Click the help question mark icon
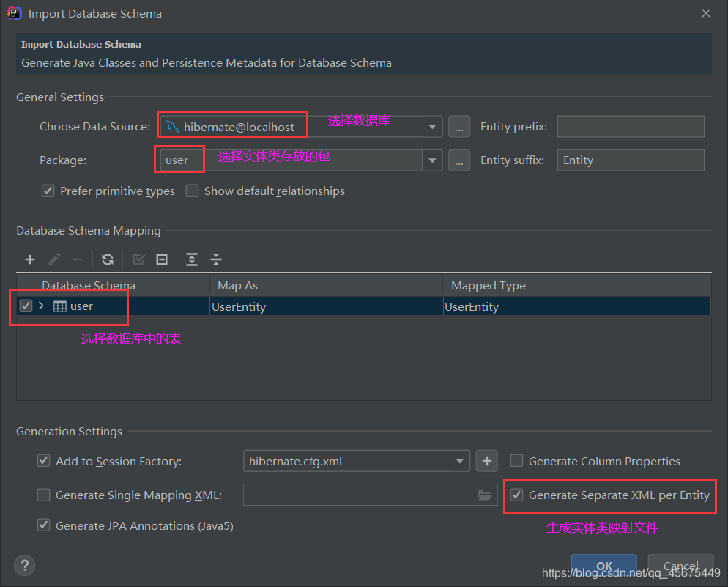The width and height of the screenshot is (728, 587). pos(24,565)
